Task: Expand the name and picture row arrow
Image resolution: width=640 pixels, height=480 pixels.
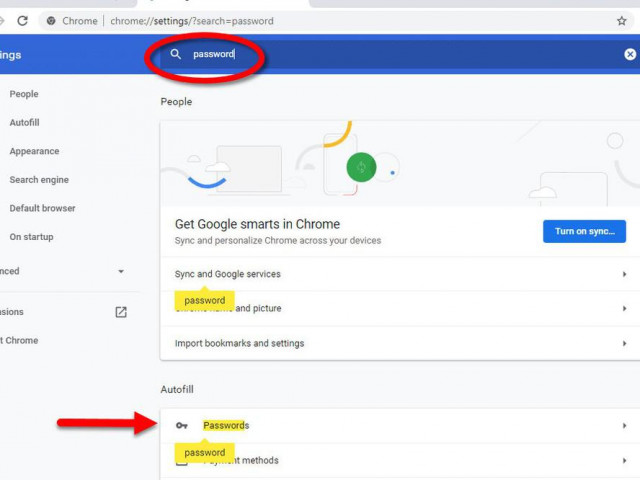Action: click(x=624, y=309)
